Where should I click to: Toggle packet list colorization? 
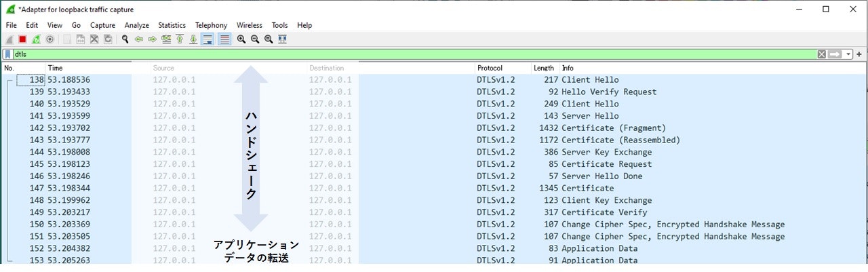tap(224, 39)
